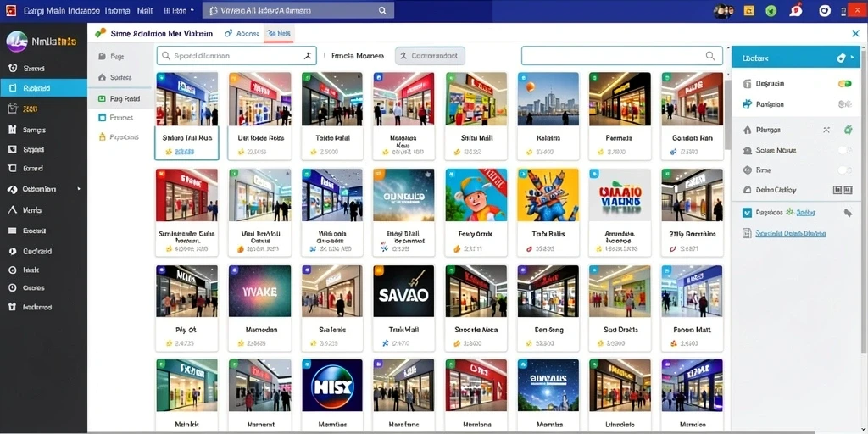This screenshot has width=868, height=434.
Task: Click the yellow square icon in top bar
Action: click(x=749, y=10)
